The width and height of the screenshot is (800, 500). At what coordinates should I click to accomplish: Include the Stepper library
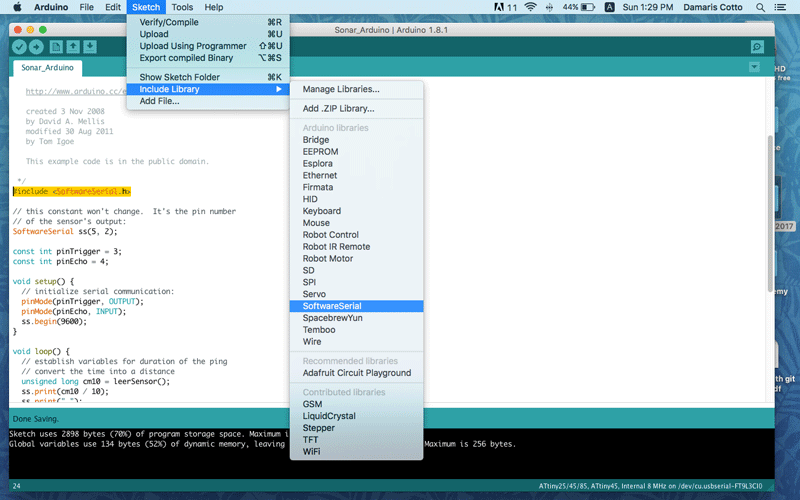pyautogui.click(x=356, y=428)
